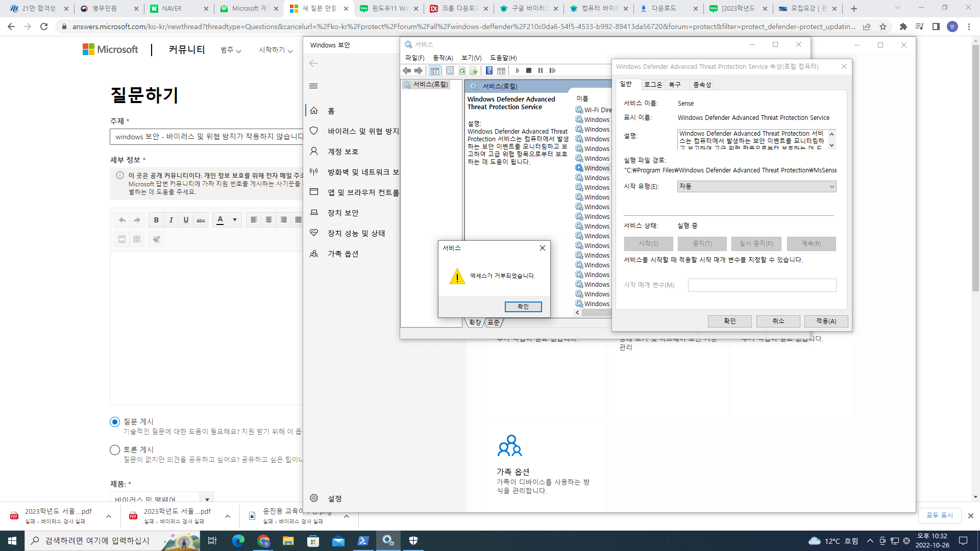980x551 pixels.
Task: Expand the 범주 menu on Microsoft header
Action: coord(231,50)
